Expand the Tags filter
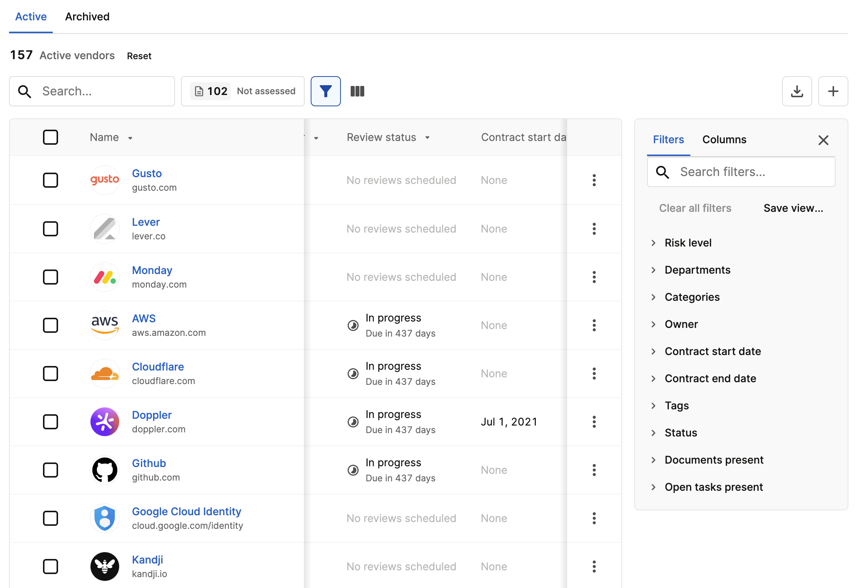868x588 pixels. 670,406
